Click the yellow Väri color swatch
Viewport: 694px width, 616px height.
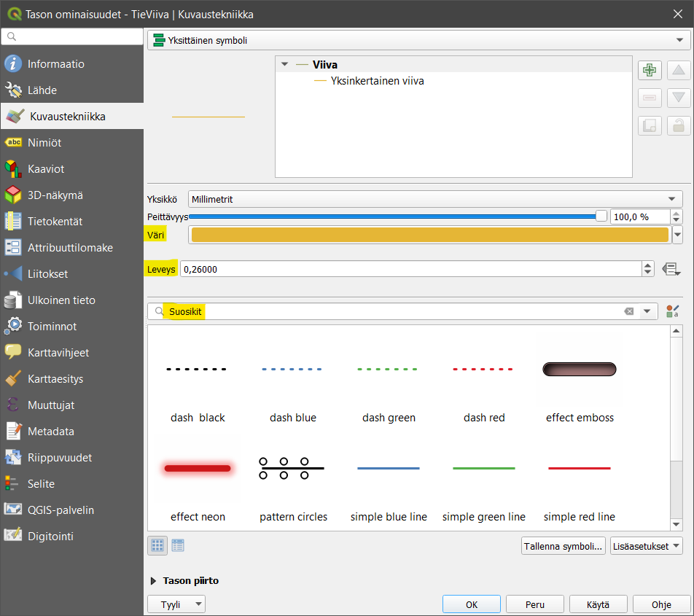429,235
